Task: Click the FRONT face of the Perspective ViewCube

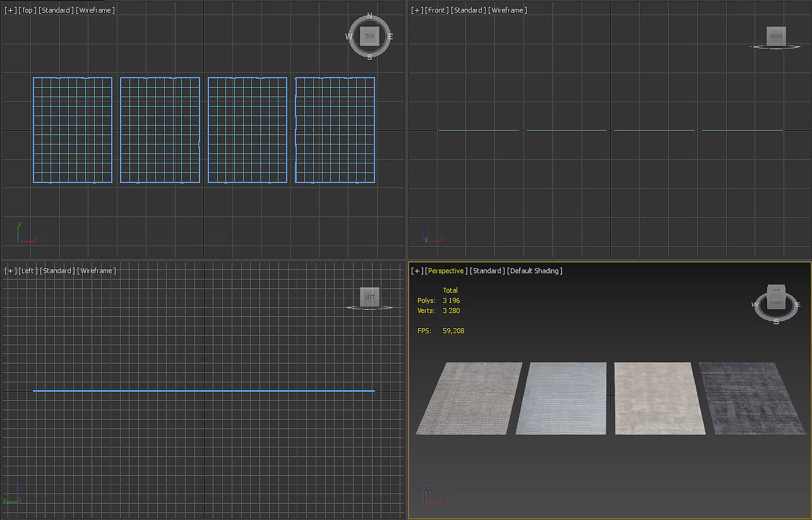Action: pos(777,303)
